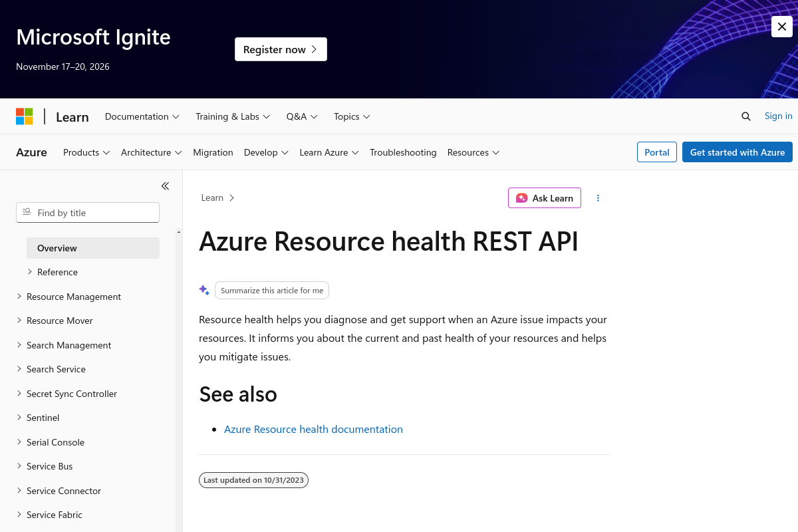
Task: Open the Troubleshooting menu item
Action: (403, 152)
